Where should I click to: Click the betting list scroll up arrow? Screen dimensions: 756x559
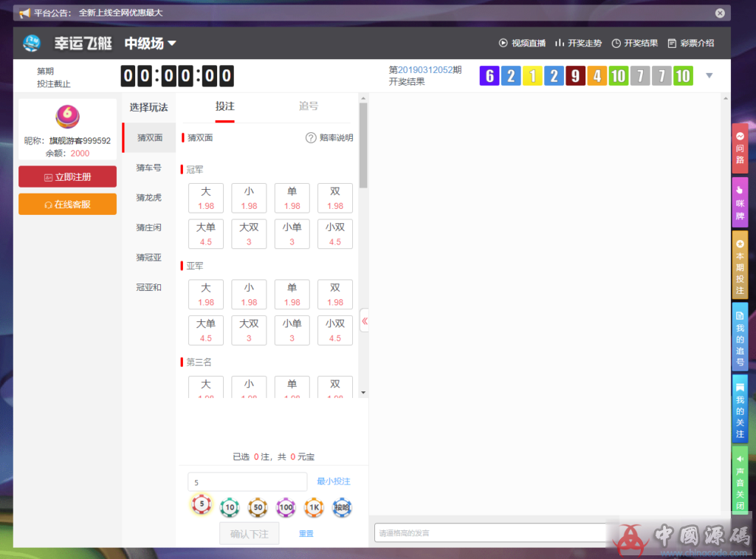tap(363, 98)
